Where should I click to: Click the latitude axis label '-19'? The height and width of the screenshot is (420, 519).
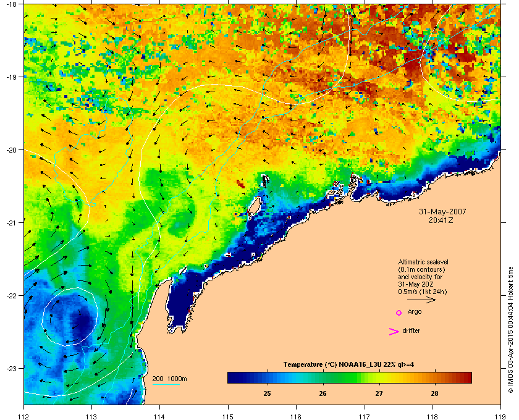12,77
